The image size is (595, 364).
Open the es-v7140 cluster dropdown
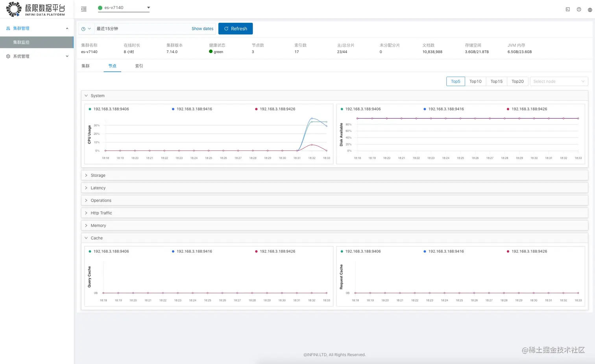pos(124,7)
